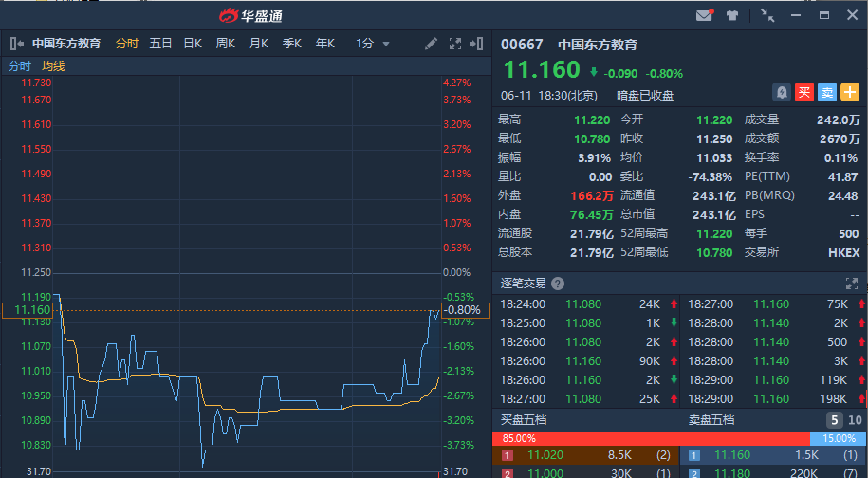This screenshot has width=868, height=478.
Task: Toggle the 均线 average line legend
Action: (53, 66)
